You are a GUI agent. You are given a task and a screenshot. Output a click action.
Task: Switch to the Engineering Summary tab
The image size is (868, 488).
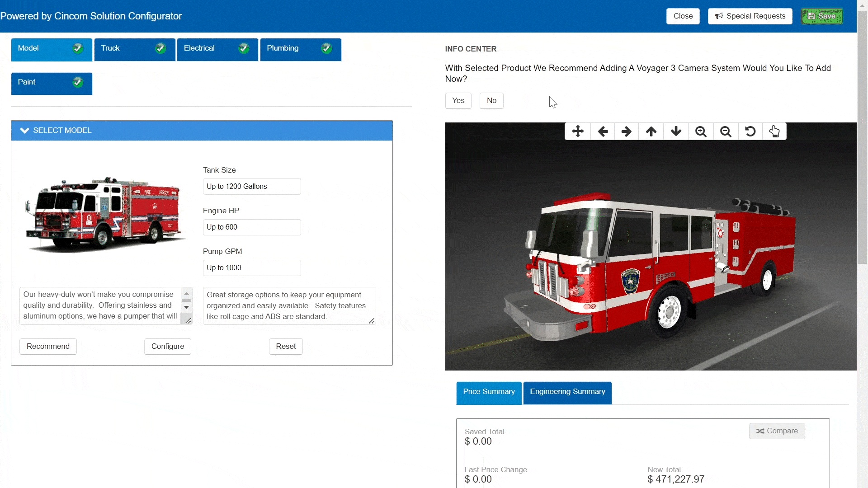567,392
